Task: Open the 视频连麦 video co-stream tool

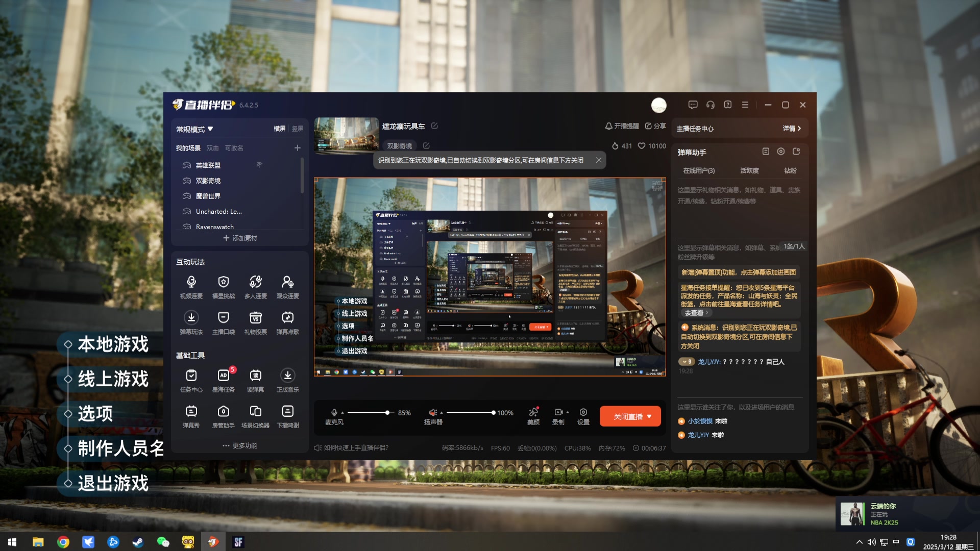Action: point(191,287)
